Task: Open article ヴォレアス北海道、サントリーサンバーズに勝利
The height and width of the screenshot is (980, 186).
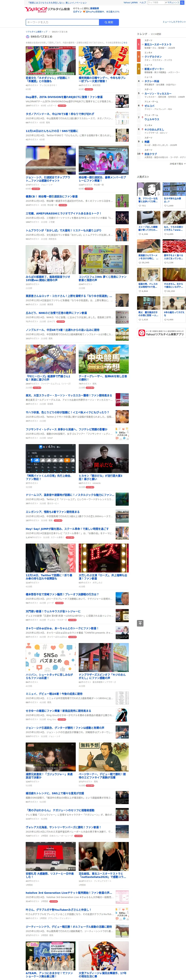Action: pos(63,827)
